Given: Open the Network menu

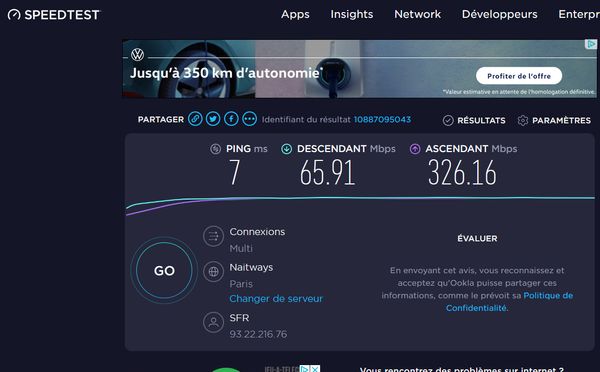Looking at the screenshot, I should tap(417, 15).
